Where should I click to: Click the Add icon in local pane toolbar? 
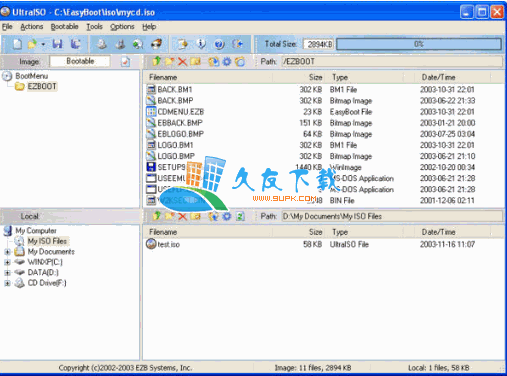tap(214, 216)
